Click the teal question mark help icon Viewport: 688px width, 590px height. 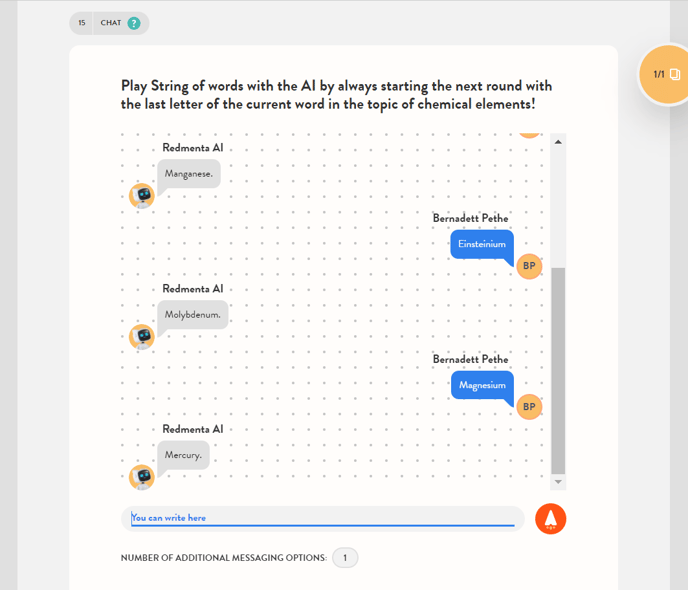(x=134, y=23)
